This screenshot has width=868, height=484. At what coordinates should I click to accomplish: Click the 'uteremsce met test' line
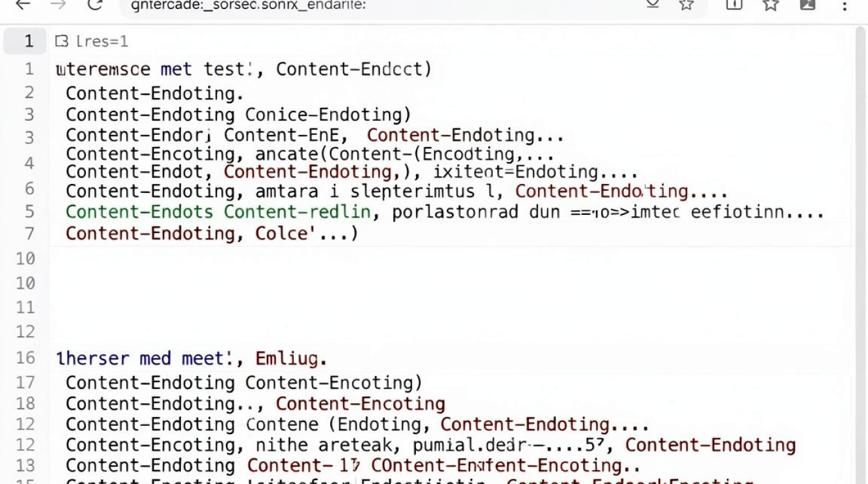click(x=244, y=69)
